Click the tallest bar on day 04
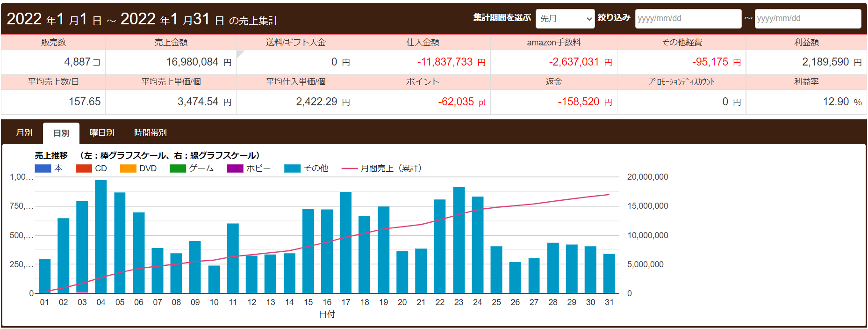Screen dimensions: 868x329 [x=101, y=236]
